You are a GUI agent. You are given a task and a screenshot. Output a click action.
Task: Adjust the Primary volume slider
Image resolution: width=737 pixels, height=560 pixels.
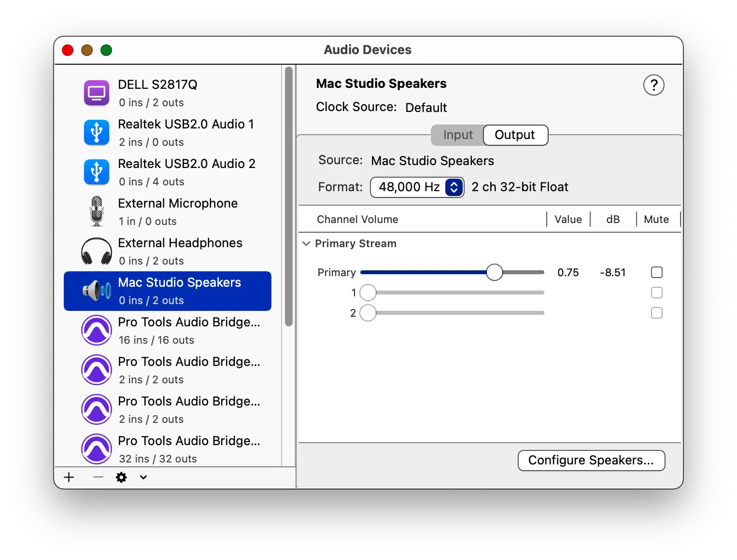click(x=494, y=272)
